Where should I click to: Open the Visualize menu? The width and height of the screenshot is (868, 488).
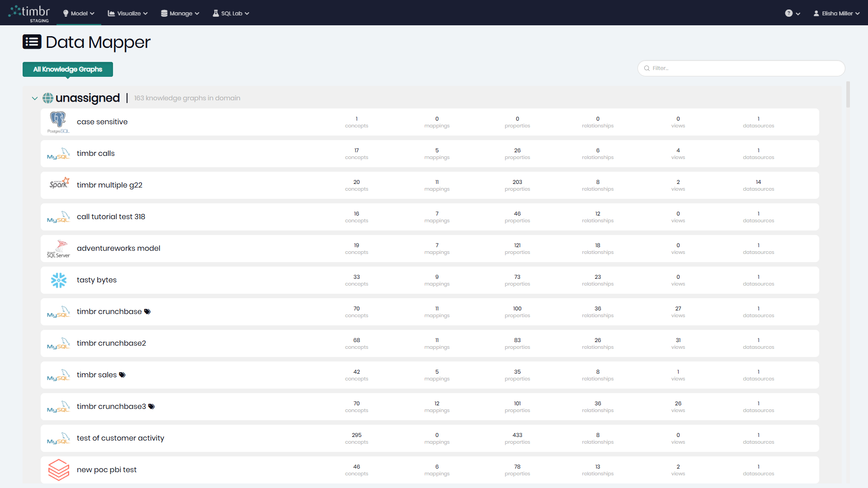point(128,14)
